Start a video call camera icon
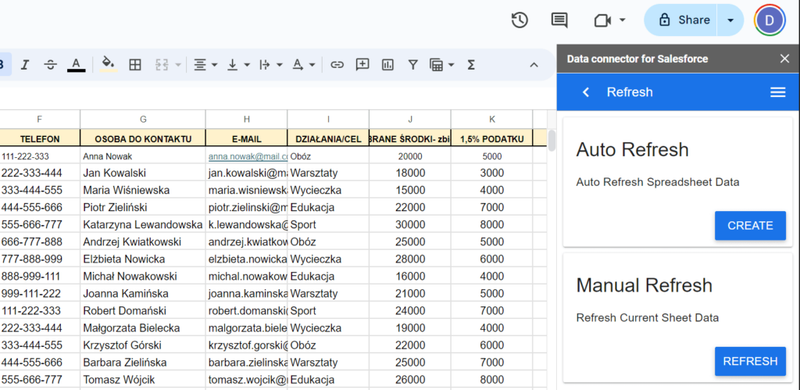The width and height of the screenshot is (800, 390). point(603,20)
